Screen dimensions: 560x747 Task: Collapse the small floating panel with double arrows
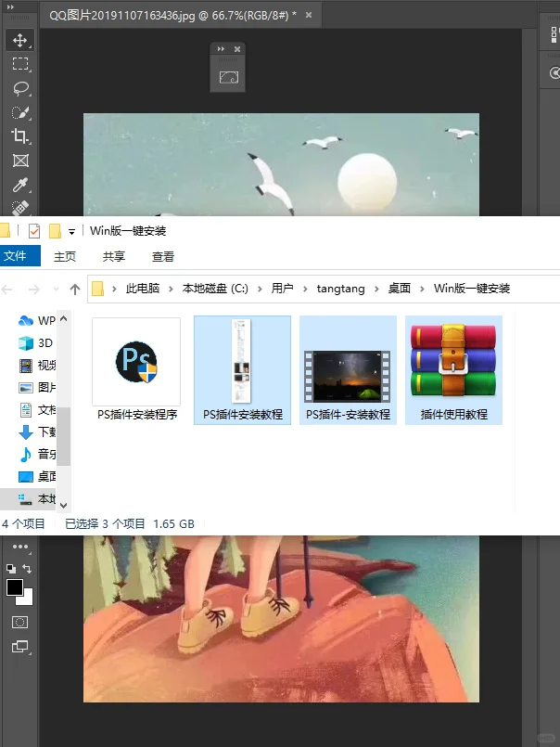click(221, 49)
